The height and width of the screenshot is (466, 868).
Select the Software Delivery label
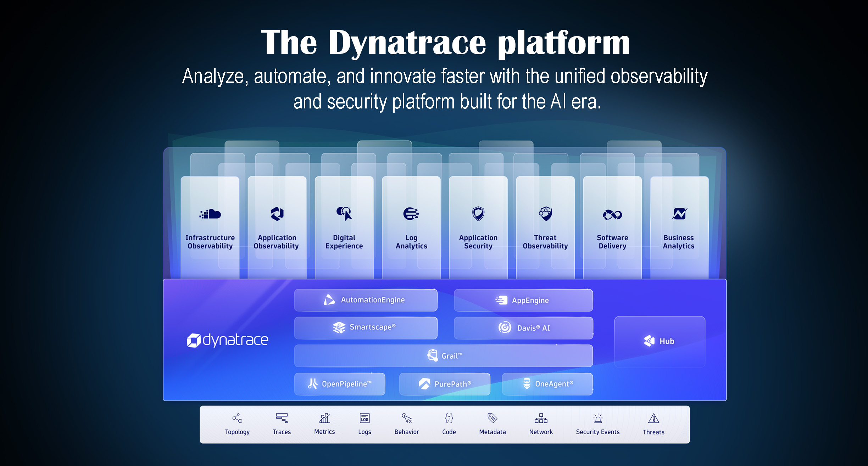pyautogui.click(x=612, y=242)
